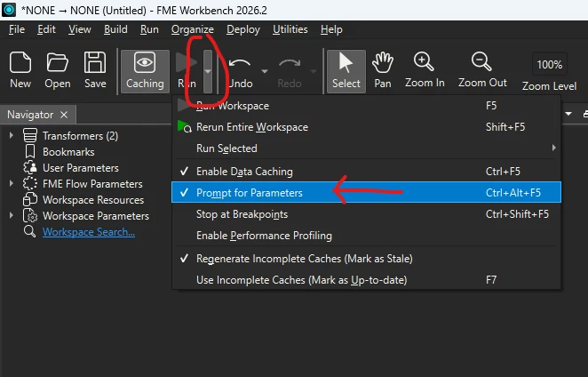
Task: Expand the Transformers (2) tree node
Action: (12, 135)
